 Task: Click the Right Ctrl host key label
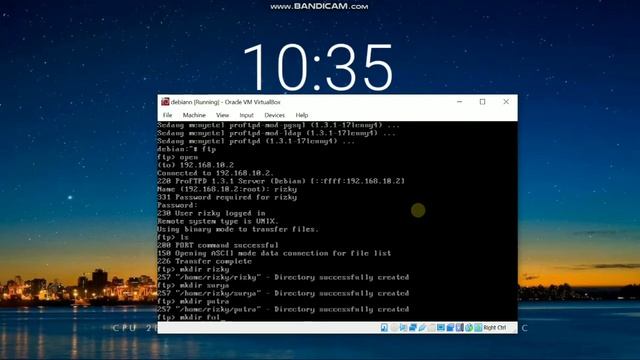click(x=495, y=327)
